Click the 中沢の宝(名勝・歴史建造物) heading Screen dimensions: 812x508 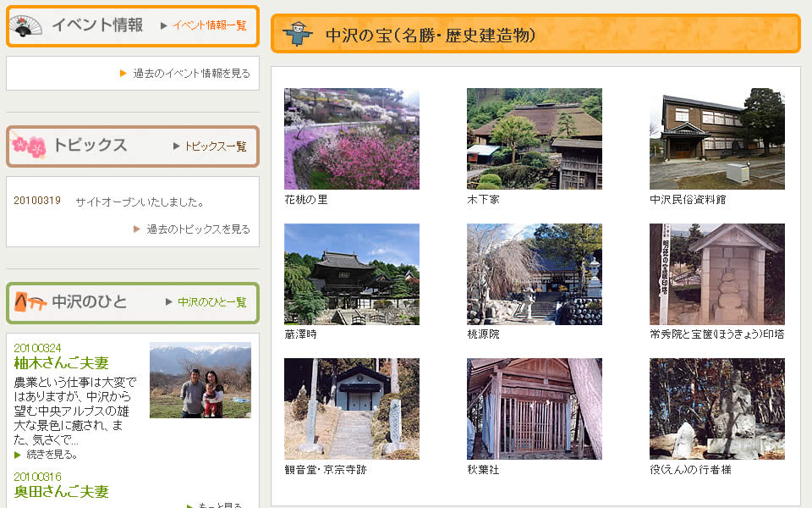[x=431, y=35]
